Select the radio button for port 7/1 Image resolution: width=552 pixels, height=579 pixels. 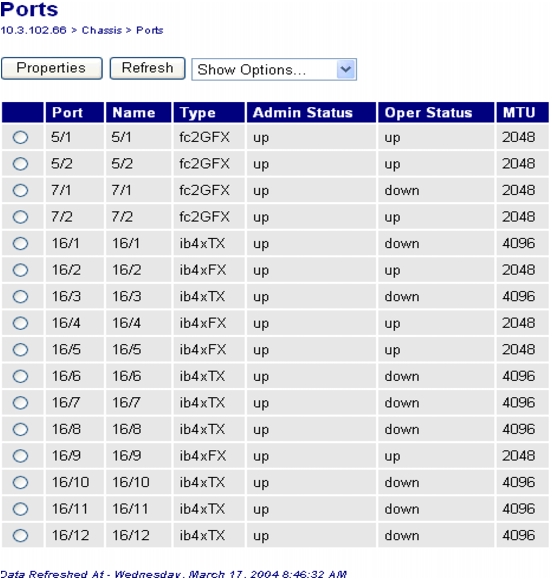pyautogui.click(x=20, y=191)
